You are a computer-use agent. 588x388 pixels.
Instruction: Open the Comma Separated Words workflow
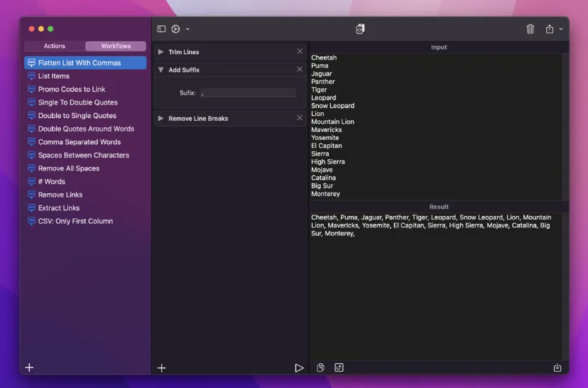point(85,142)
